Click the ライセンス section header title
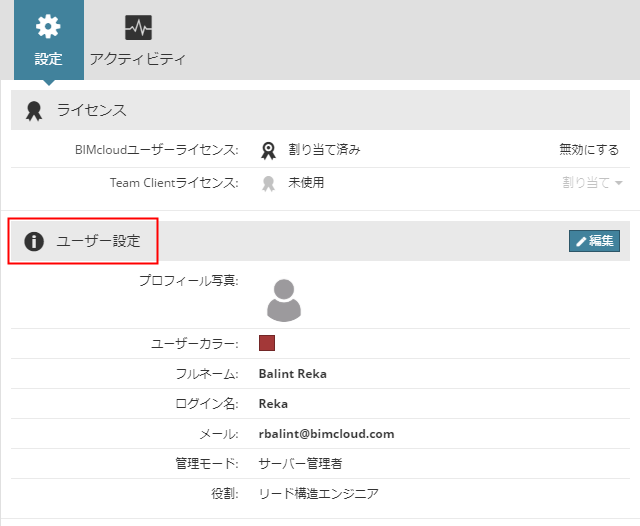640x526 pixels. point(91,111)
